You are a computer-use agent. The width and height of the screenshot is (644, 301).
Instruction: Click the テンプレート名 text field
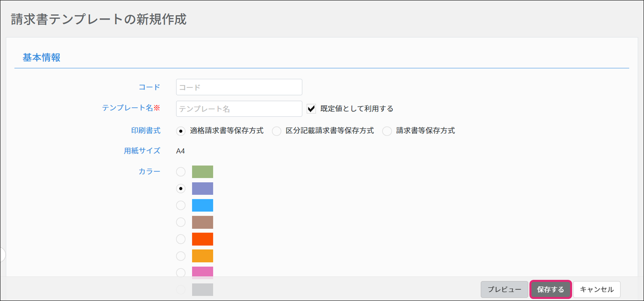[x=239, y=109]
